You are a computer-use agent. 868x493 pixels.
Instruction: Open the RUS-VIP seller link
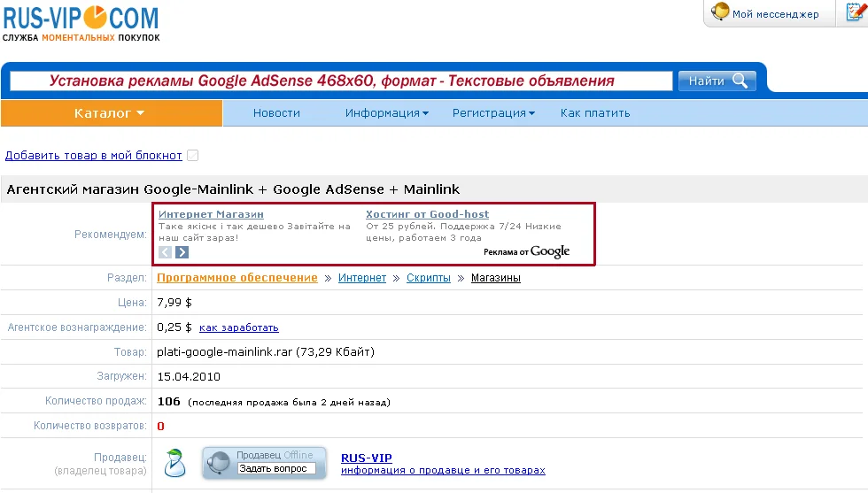click(367, 458)
